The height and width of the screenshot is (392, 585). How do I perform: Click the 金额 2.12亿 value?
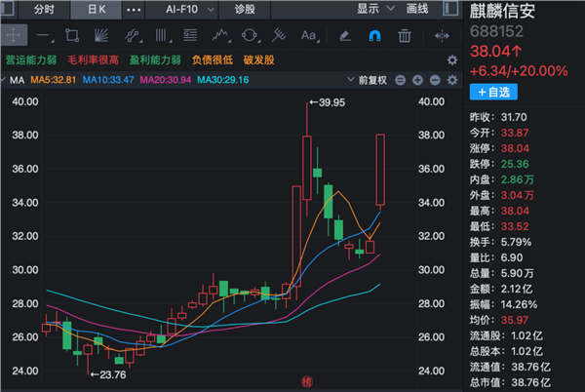pos(517,289)
